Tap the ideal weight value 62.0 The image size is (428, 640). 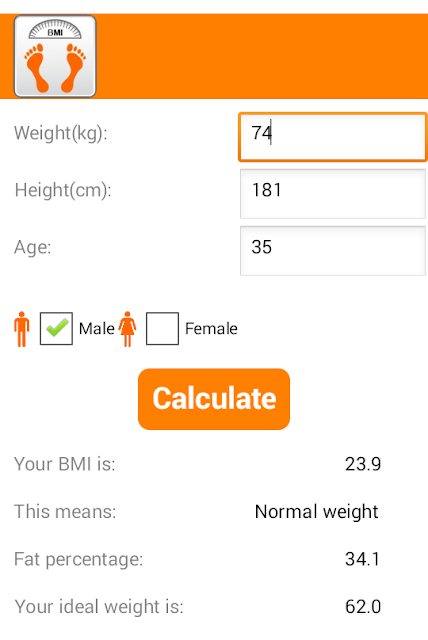363,607
